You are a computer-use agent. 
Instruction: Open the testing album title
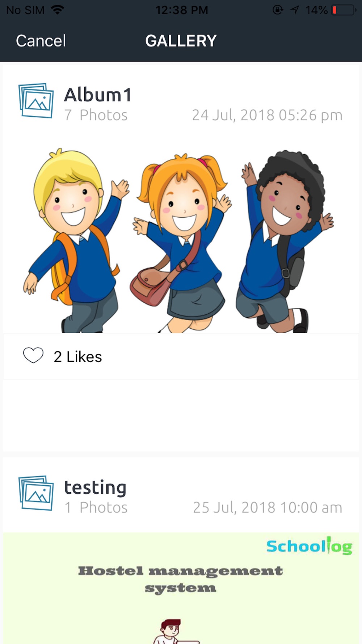95,488
